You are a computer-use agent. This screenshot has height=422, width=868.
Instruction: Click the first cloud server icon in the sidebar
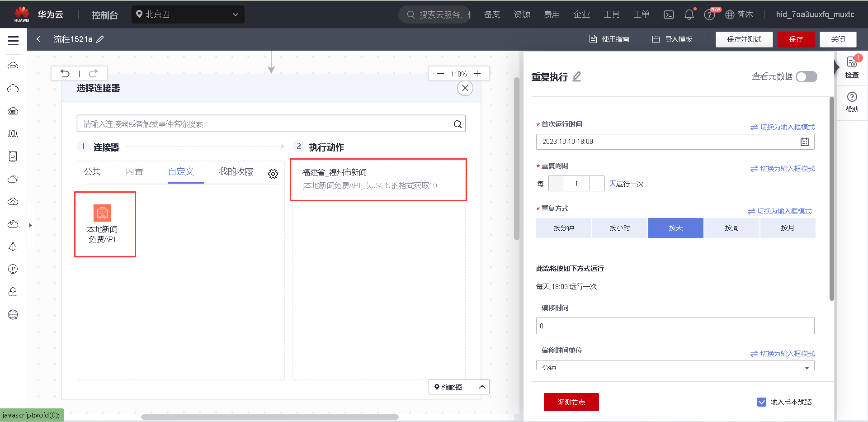click(13, 66)
